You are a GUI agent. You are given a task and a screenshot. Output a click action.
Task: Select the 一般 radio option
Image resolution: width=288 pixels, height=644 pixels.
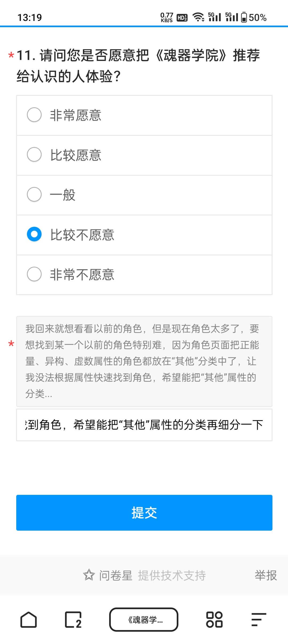pos(34,194)
